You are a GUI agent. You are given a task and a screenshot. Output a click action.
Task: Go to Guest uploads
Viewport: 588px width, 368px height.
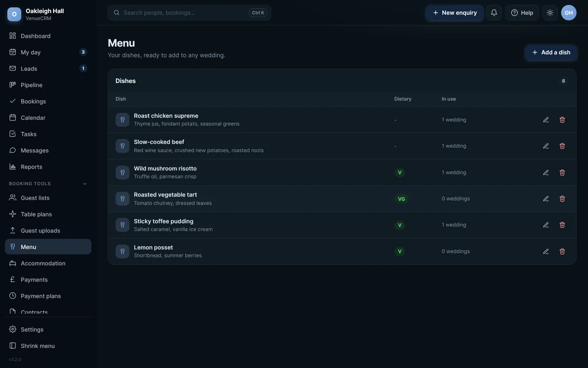coord(48,231)
